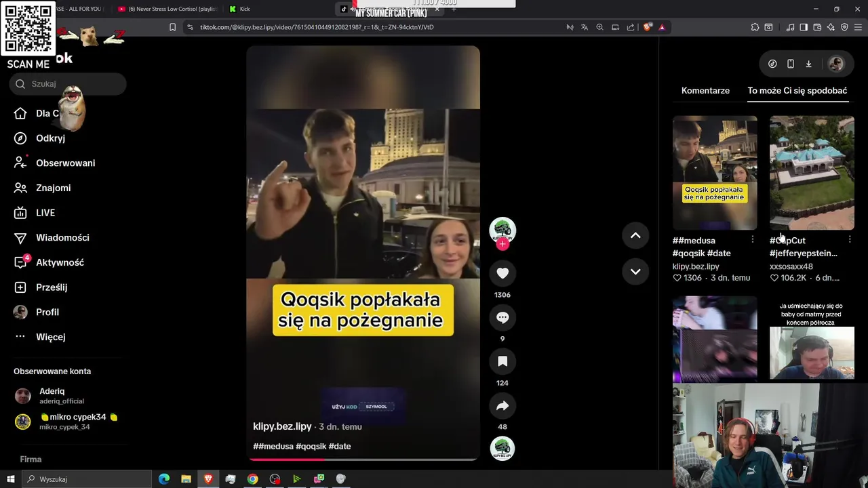Open File Explorer from the taskbar
The height and width of the screenshot is (488, 868).
coord(186,479)
